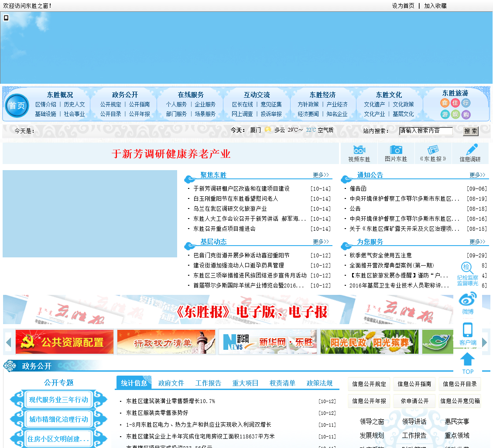Screen dimensions: 493x448
Task: Open 投诉举报 nav link
Action: click(x=271, y=114)
